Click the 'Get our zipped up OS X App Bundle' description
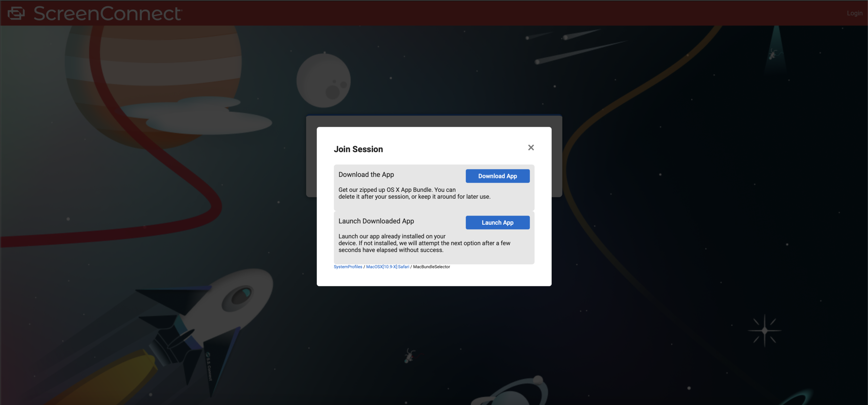 (414, 193)
